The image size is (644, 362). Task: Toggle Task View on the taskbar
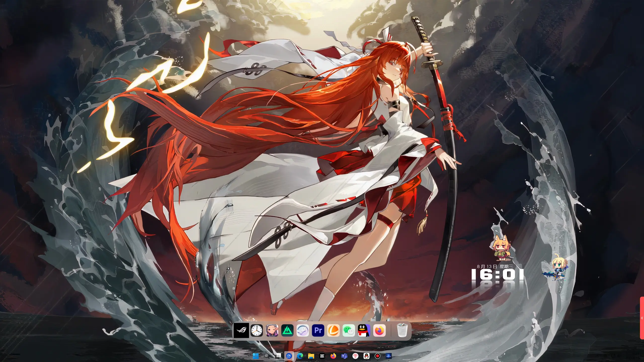coord(278,356)
